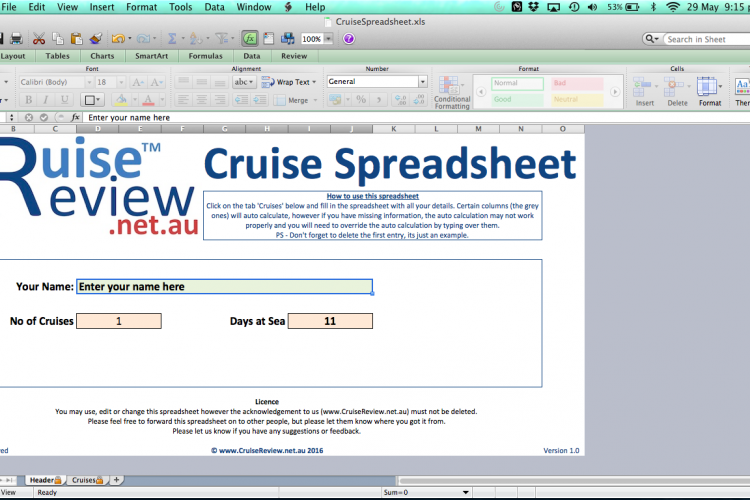Apply the Good cell style
The height and width of the screenshot is (500, 750).
pos(517,100)
